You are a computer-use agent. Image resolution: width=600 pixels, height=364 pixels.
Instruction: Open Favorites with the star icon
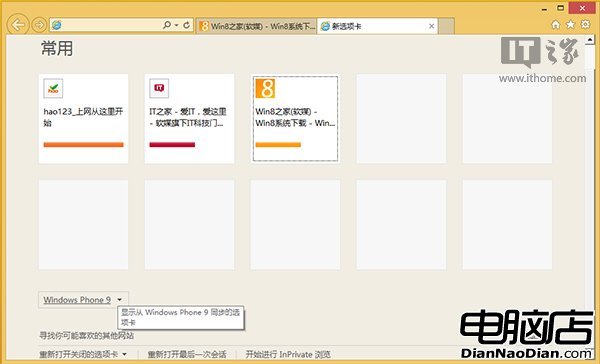click(571, 24)
